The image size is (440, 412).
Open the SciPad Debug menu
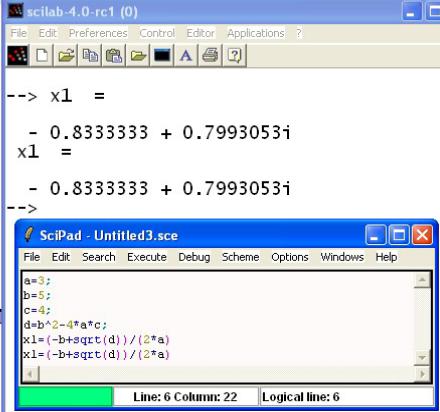pyautogui.click(x=194, y=257)
